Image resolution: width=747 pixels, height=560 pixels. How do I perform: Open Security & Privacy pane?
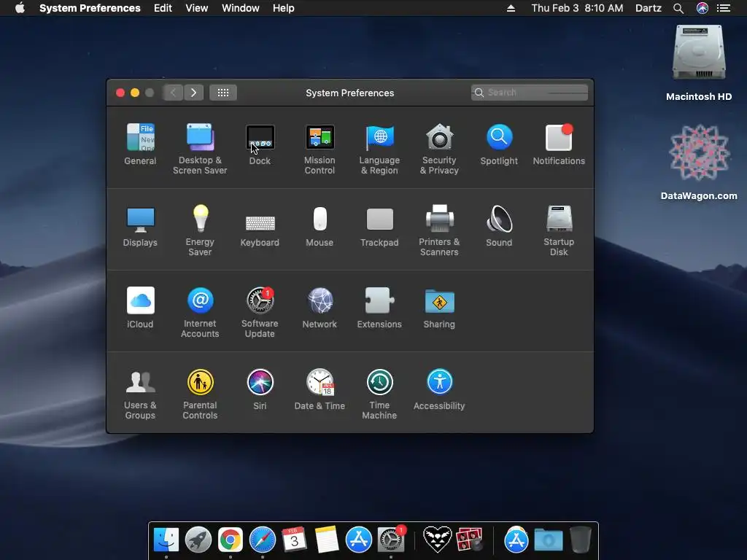click(x=439, y=149)
